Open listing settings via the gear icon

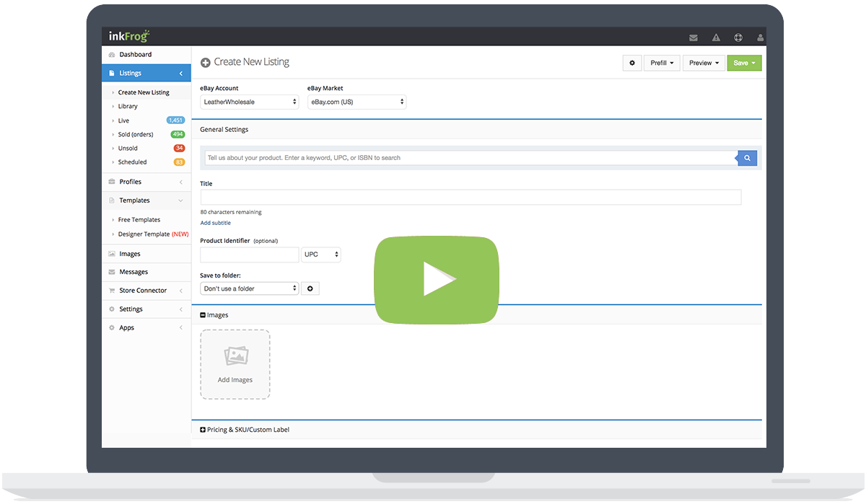click(x=631, y=63)
